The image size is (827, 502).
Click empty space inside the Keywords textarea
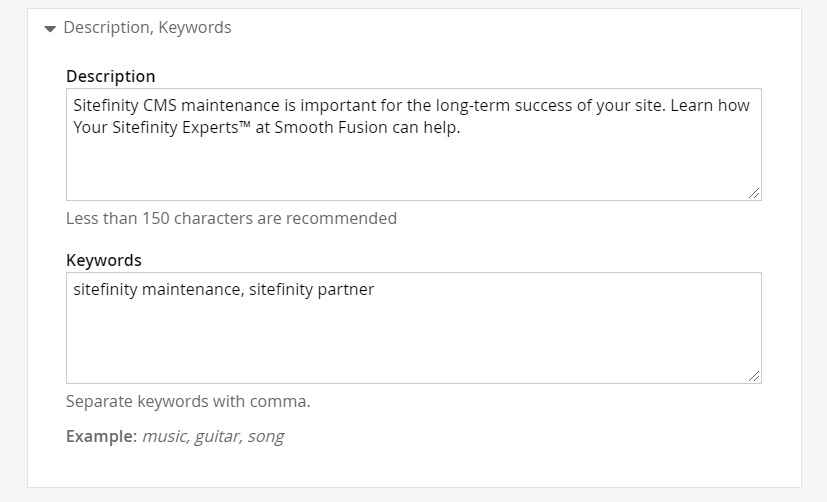coord(400,345)
